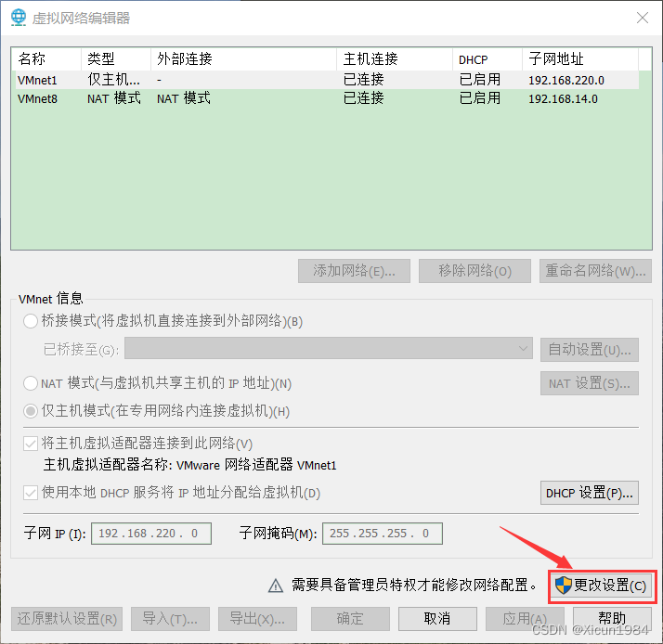Click the 主机连接 column header

click(395, 59)
